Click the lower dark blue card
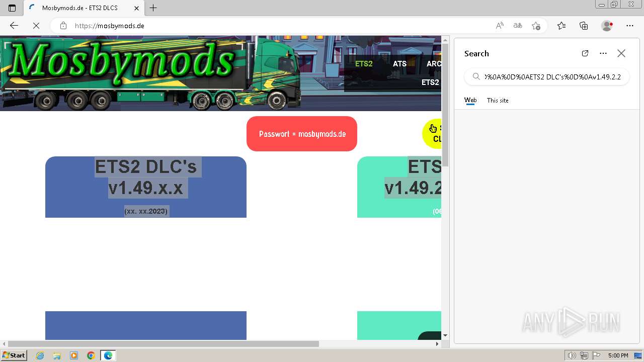This screenshot has width=644, height=362. coord(146,325)
